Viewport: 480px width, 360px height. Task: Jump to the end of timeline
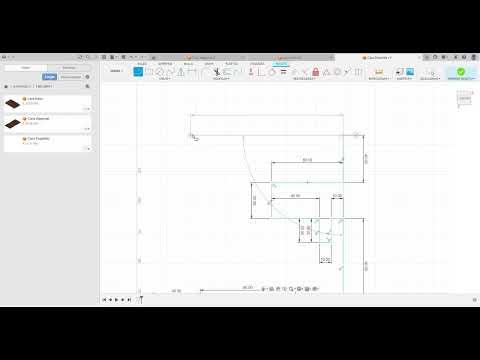129,300
